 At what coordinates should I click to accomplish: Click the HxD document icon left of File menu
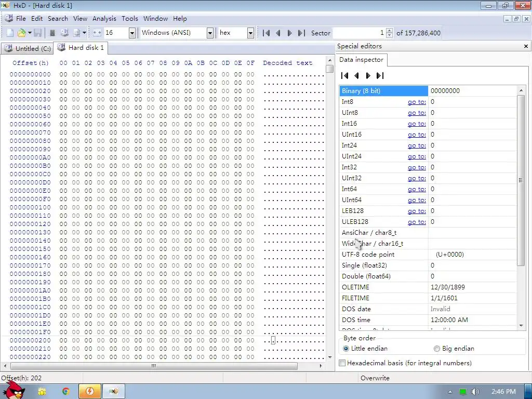(x=9, y=18)
